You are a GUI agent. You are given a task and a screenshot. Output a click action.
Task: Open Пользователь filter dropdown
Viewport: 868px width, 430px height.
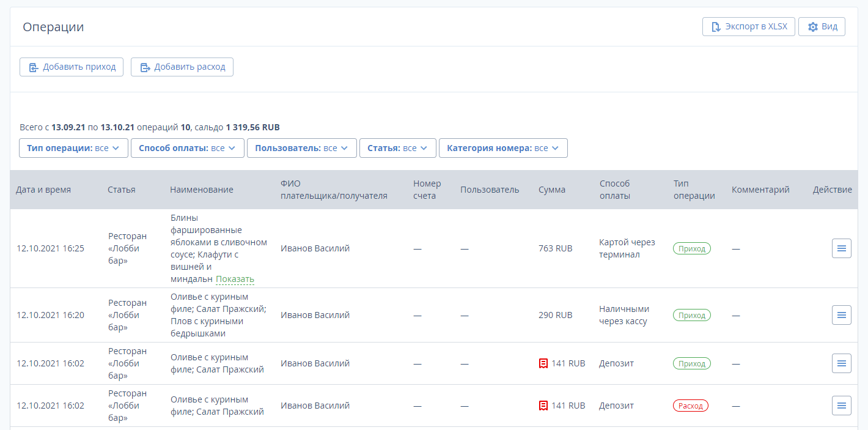coord(302,148)
